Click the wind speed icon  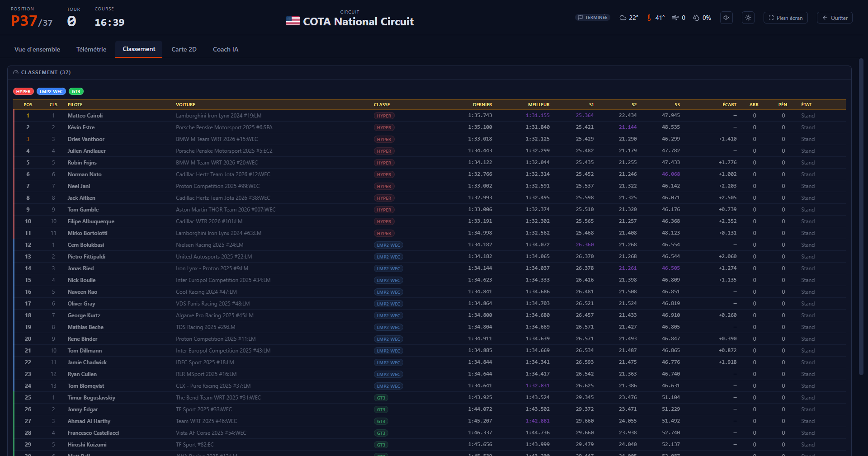(x=675, y=18)
